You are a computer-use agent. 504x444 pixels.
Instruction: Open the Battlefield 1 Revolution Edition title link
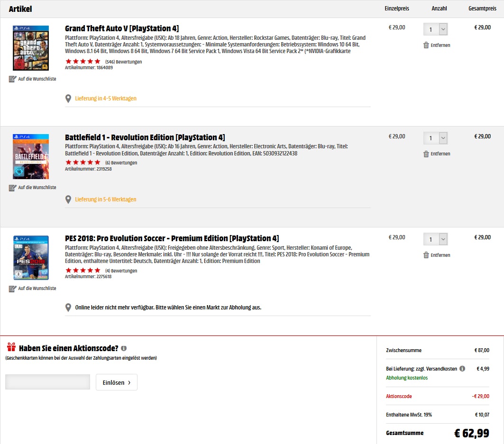pyautogui.click(x=145, y=137)
